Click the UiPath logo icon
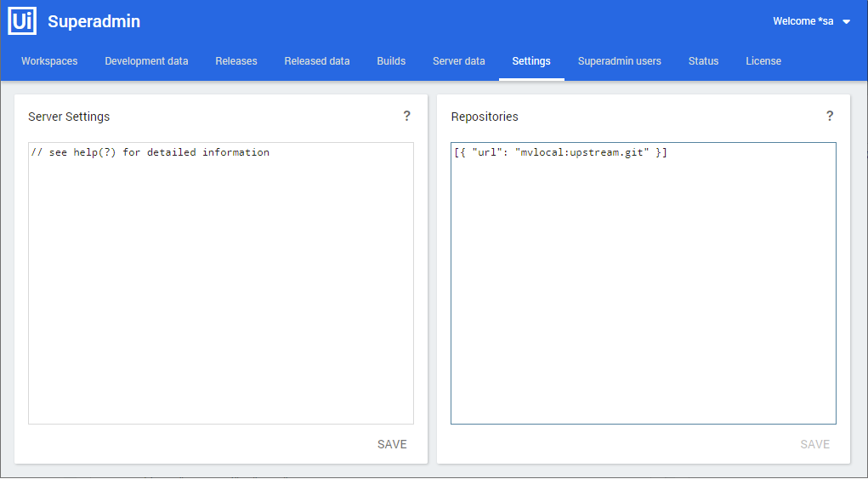This screenshot has height=479, width=868. [x=22, y=21]
